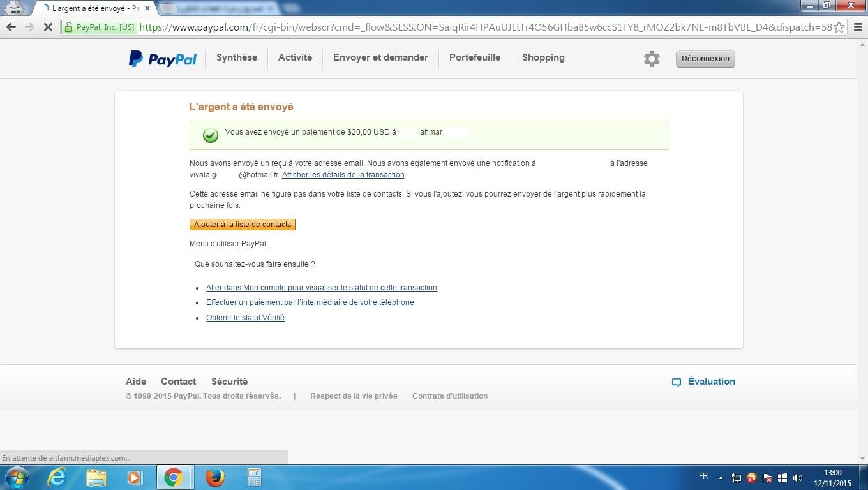Click the FR language indicator
This screenshot has height=490, width=868.
tap(703, 476)
